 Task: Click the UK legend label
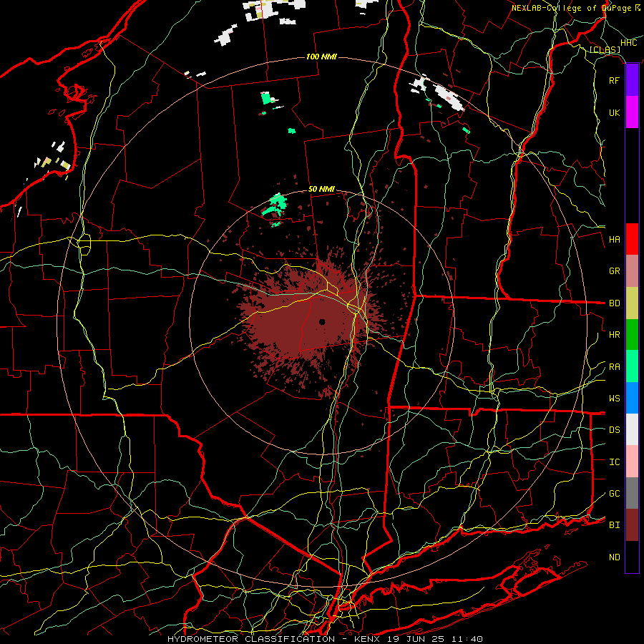pyautogui.click(x=615, y=112)
